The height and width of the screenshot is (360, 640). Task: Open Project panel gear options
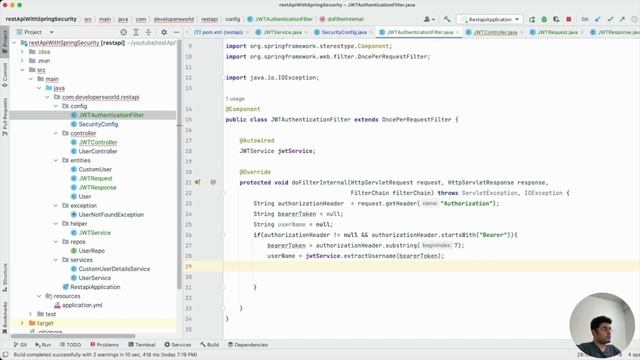[164, 32]
